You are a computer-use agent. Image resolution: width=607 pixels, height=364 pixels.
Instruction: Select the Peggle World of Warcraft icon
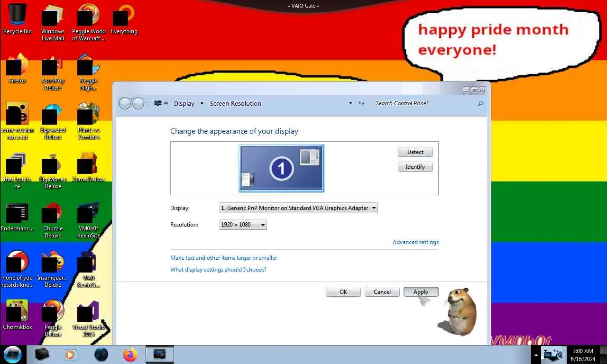tap(89, 23)
